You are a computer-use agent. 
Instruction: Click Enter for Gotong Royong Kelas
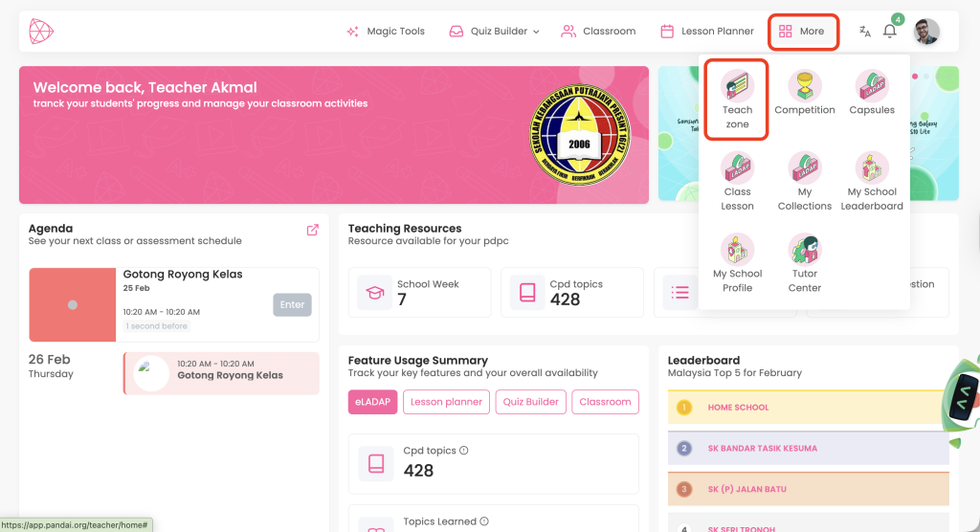[x=292, y=305]
